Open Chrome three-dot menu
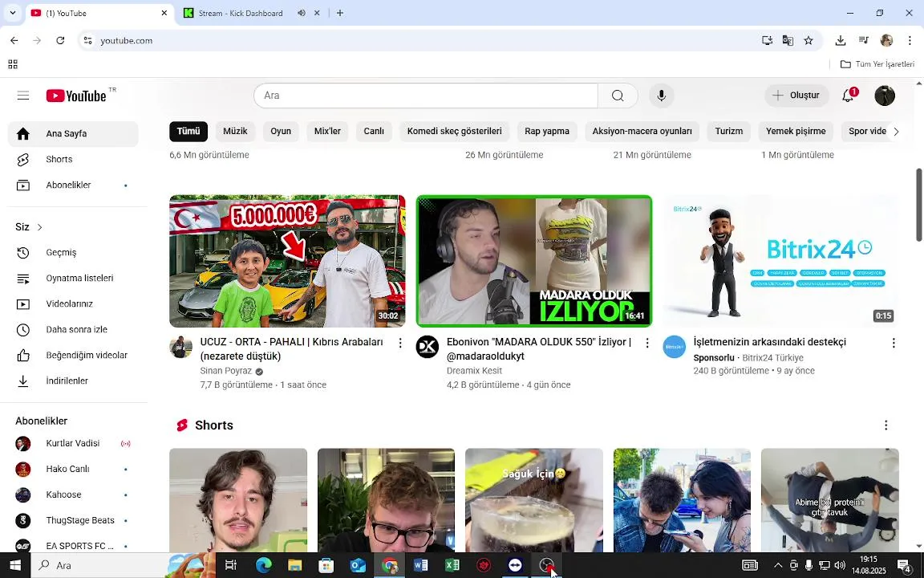 [x=910, y=41]
